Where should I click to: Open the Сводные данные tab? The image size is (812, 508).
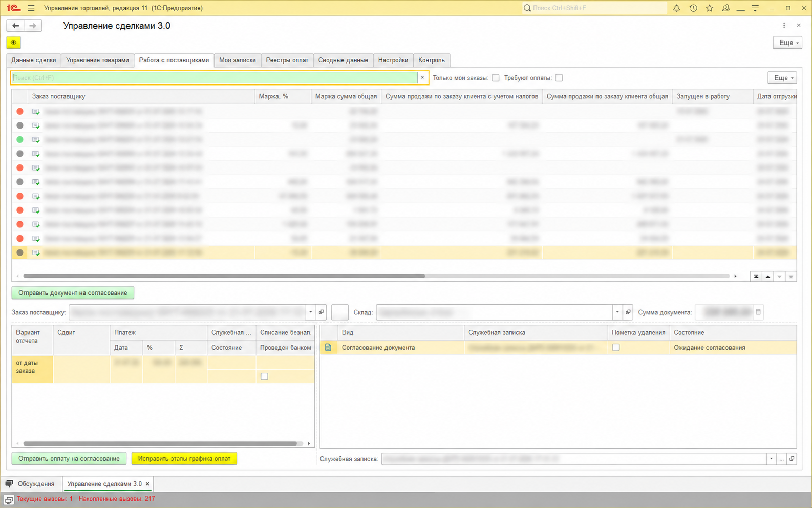(343, 60)
